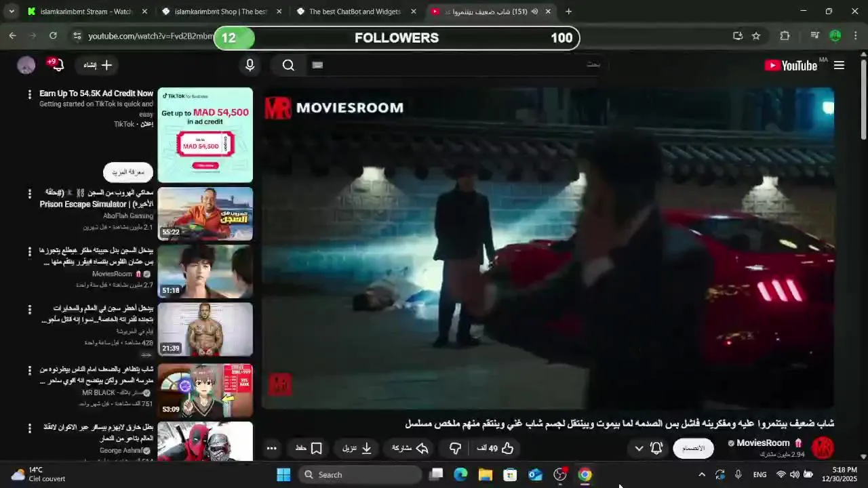Viewport: 868px width, 488px height.
Task: Open options menu for the 51:18 MoviesRoom video
Action: (x=29, y=251)
